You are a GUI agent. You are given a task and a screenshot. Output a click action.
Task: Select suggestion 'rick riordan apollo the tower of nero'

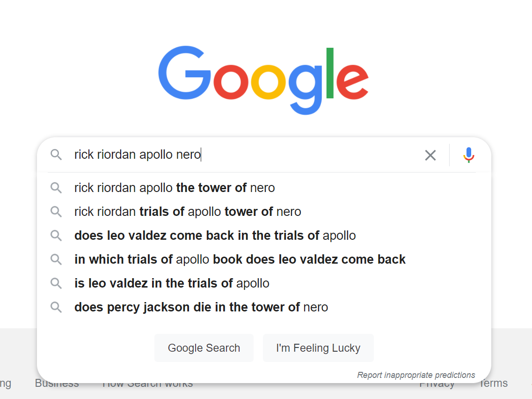[x=174, y=187]
